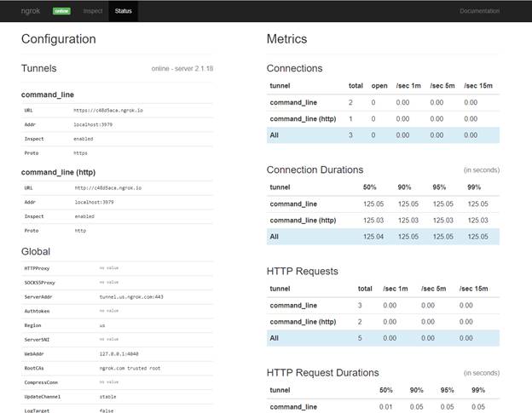Click the HTTP Requests heading

[x=303, y=271]
